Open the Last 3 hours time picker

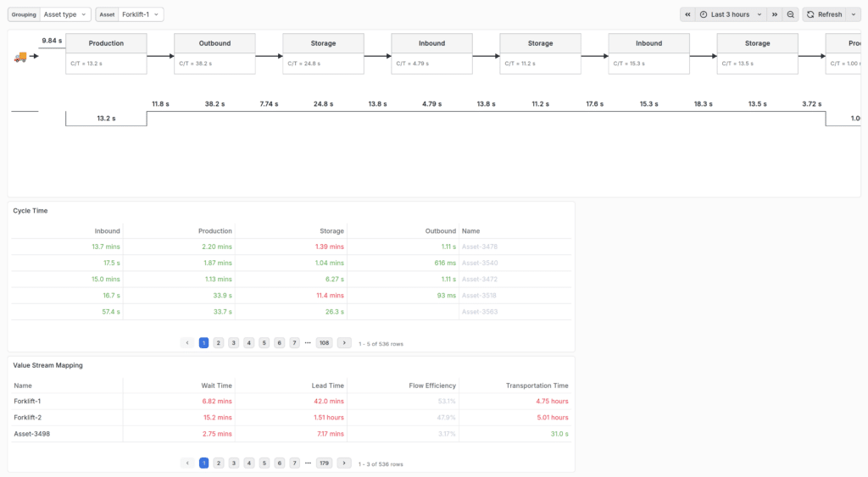pos(731,14)
